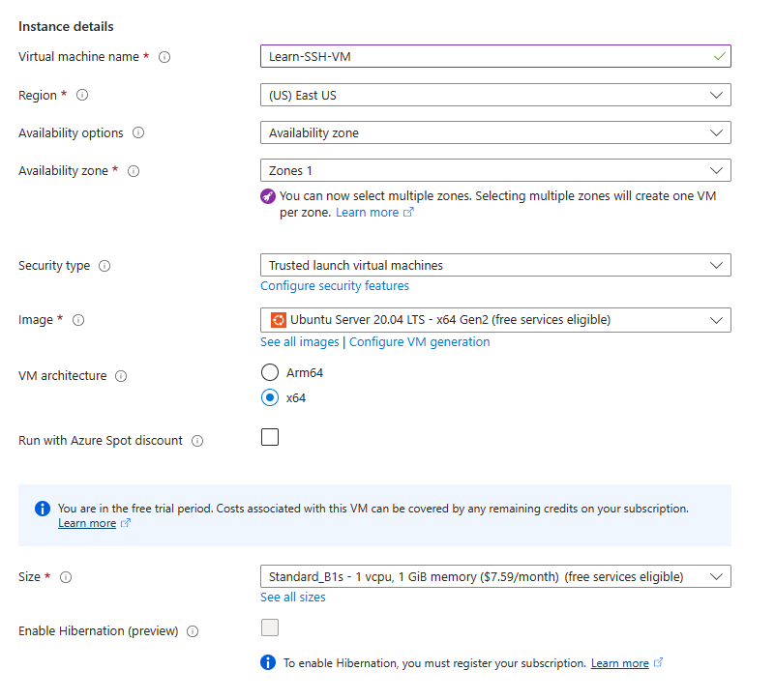The image size is (775, 700).
Task: Expand the Availability zone selector
Action: click(719, 170)
